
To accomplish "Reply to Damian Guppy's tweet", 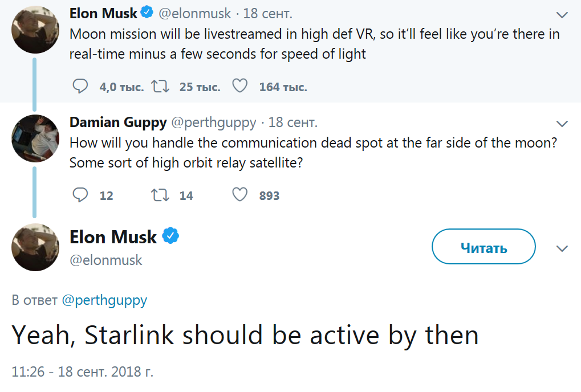I will click(81, 195).
